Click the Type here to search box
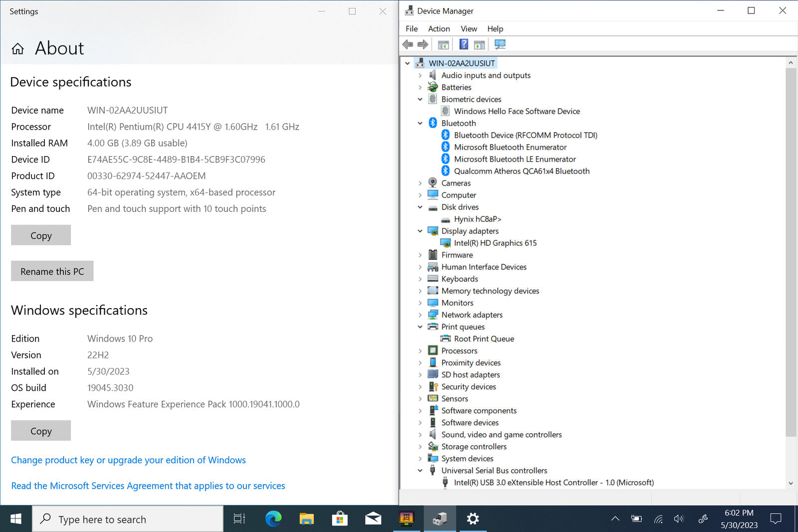Image resolution: width=798 pixels, height=532 pixels. tap(128, 519)
